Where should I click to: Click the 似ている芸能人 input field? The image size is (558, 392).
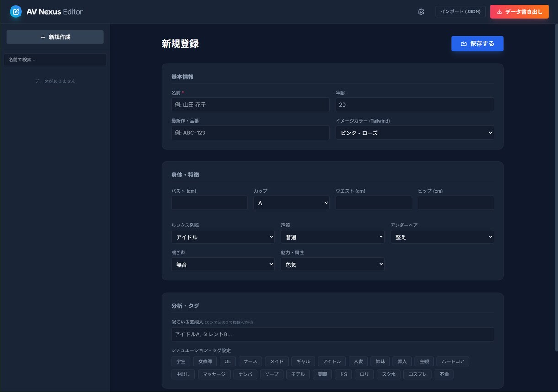coord(333,334)
